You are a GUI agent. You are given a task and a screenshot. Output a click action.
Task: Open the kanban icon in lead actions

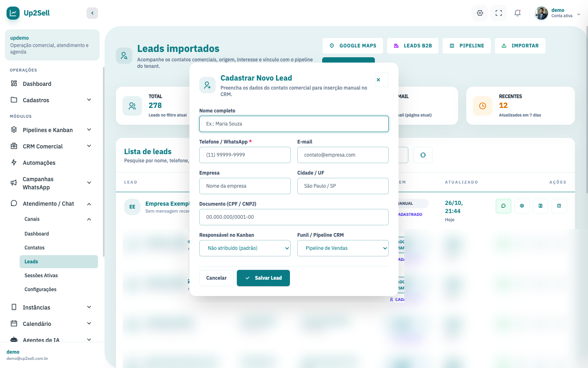coord(559,206)
